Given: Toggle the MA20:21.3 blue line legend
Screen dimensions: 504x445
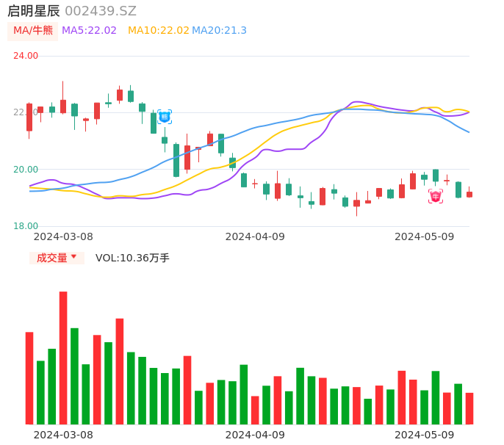Looking at the screenshot, I should pyautogui.click(x=219, y=30).
